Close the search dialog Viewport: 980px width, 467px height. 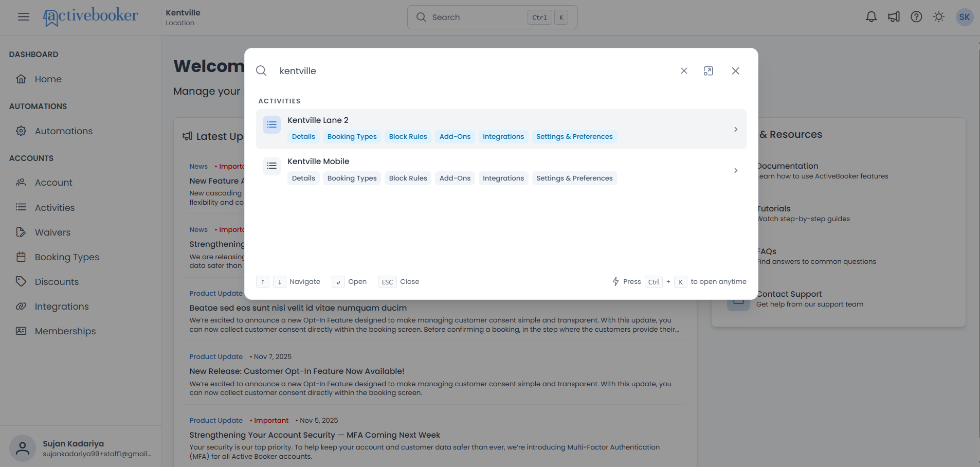(x=736, y=71)
